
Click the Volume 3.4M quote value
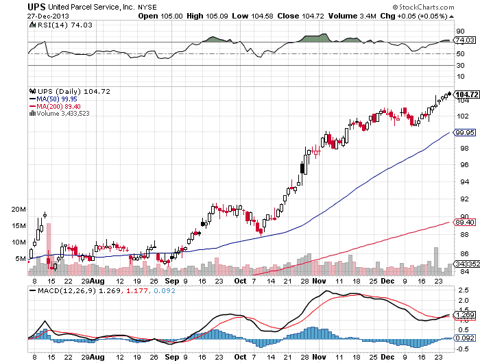[352, 16]
